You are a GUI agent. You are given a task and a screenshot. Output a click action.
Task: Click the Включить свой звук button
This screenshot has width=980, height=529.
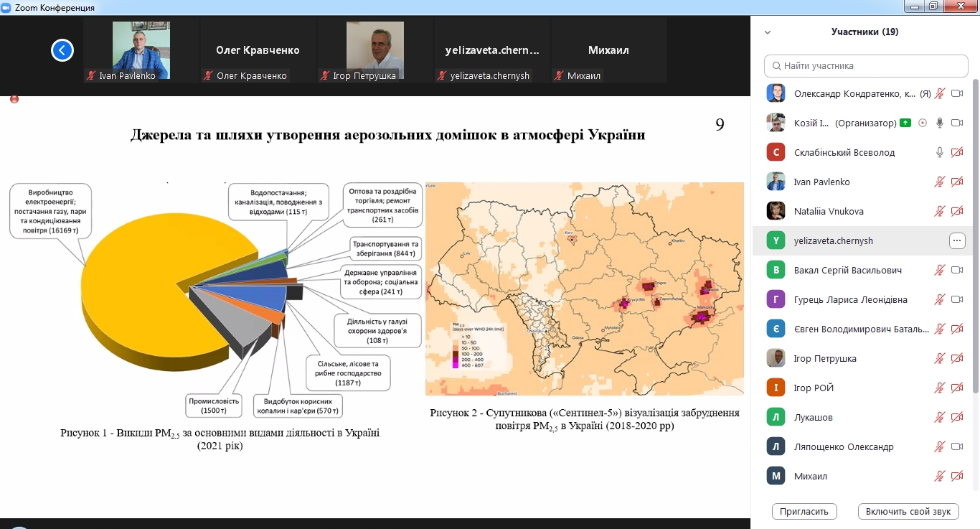point(908,511)
